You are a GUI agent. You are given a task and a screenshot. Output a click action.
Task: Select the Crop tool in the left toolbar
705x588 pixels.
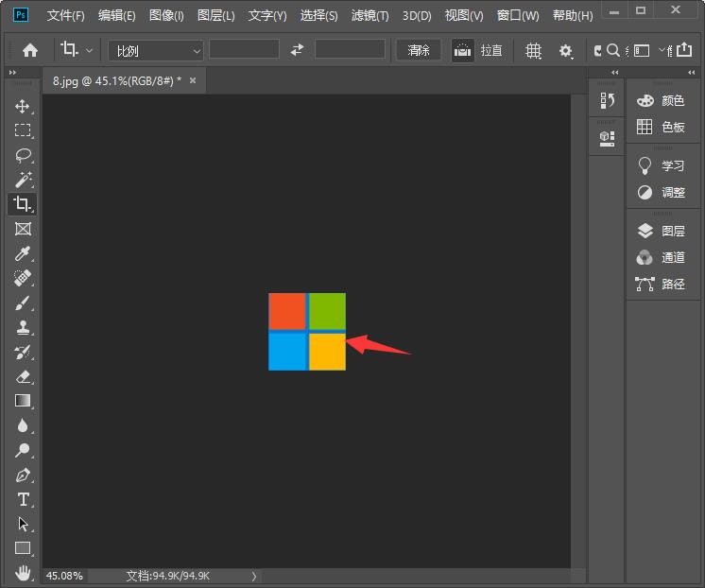click(23, 204)
